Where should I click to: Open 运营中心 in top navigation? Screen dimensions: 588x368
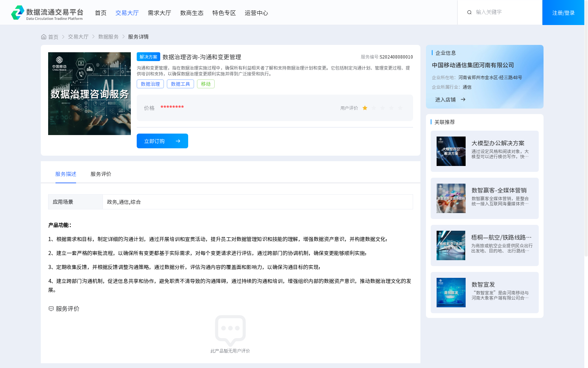pos(257,13)
